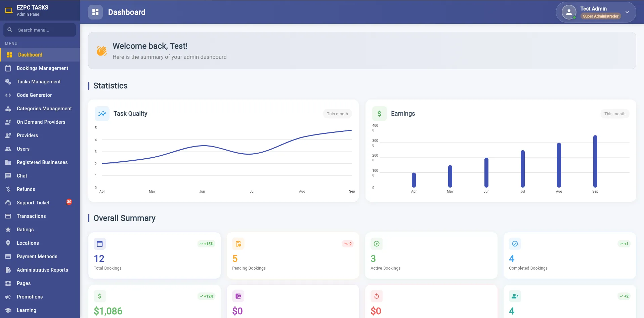Click the Bookings Management calendar icon
Screen dimensions: 644x318
[8, 68]
